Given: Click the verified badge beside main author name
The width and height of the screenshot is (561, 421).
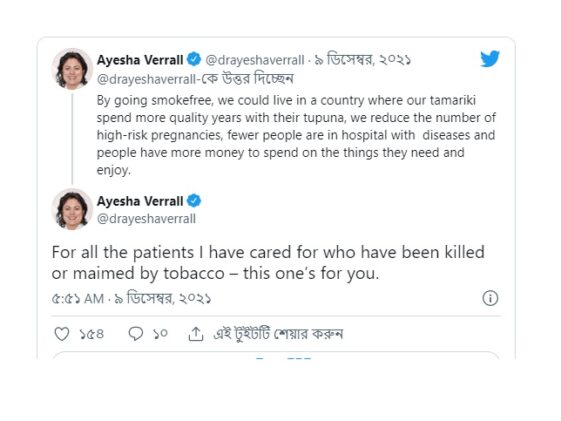Looking at the screenshot, I should tap(194, 201).
